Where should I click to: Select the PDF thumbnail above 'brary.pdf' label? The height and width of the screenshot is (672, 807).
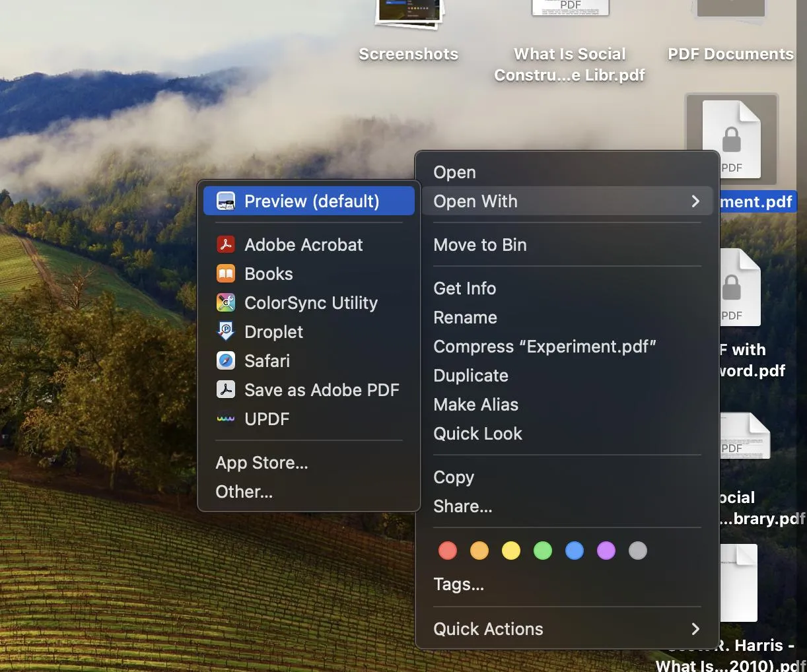click(x=745, y=436)
